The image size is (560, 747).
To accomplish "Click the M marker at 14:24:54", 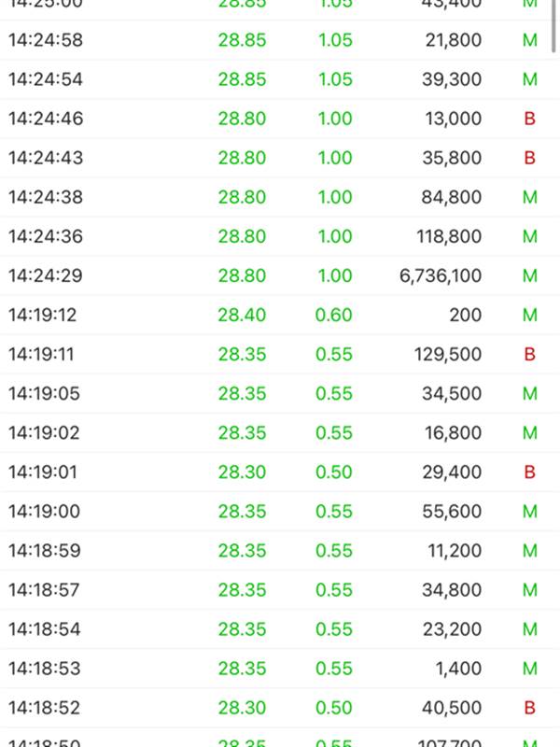I will click(530, 79).
